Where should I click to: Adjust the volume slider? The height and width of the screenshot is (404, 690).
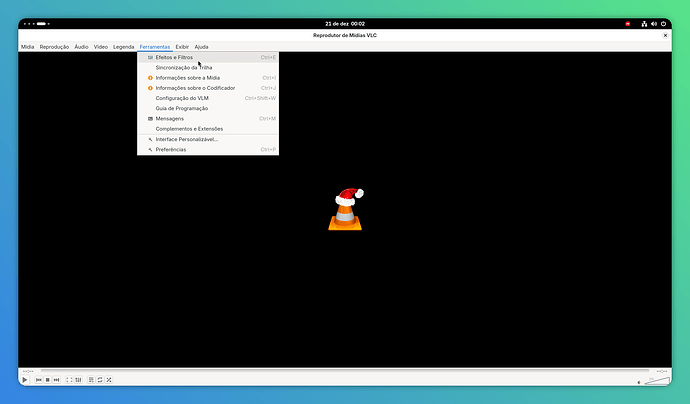[657, 380]
